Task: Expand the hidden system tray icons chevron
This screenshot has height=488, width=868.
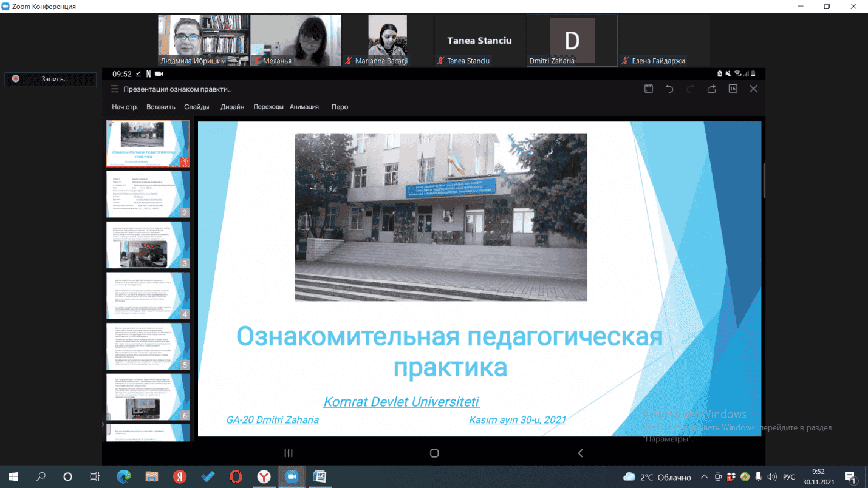Action: pos(704,477)
